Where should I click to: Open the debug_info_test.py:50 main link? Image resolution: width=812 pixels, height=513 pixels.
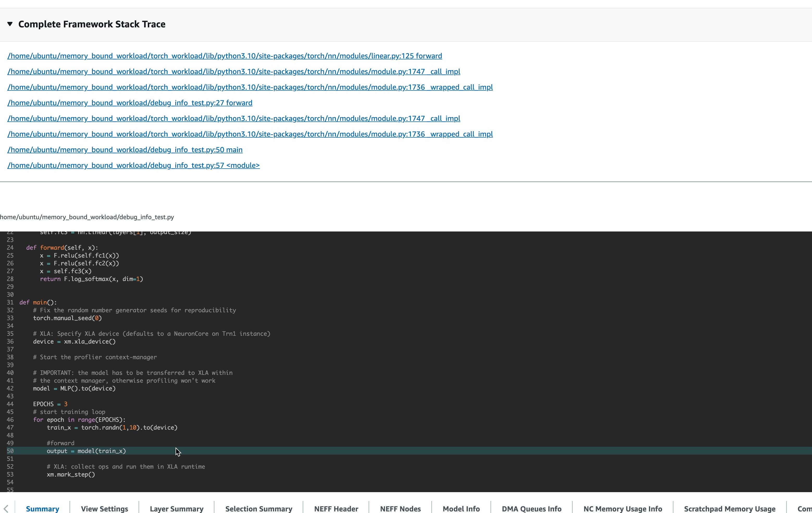(125, 150)
